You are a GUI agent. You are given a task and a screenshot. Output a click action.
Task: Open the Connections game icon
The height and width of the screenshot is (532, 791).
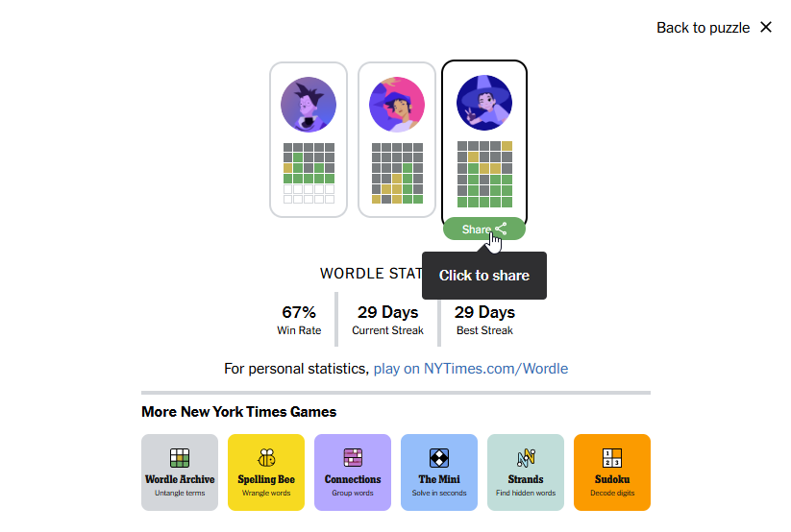pyautogui.click(x=353, y=458)
